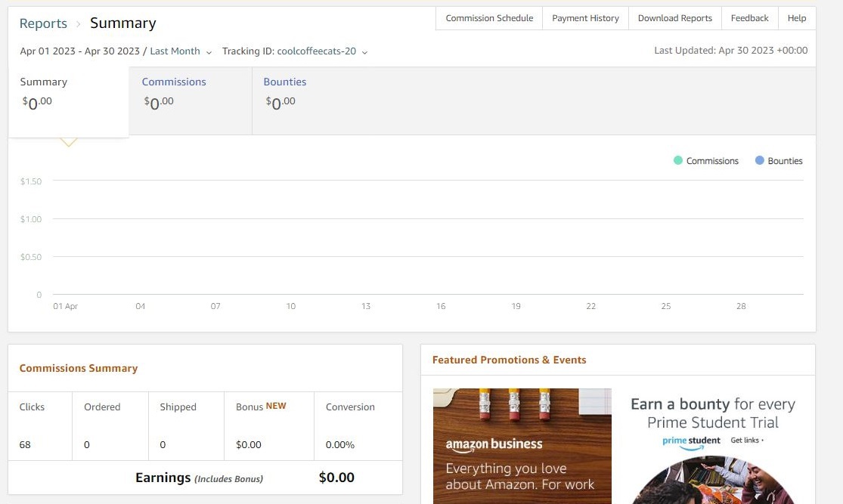Image resolution: width=843 pixels, height=504 pixels.
Task: Click the Bonus value $0.00
Action: coord(249,445)
